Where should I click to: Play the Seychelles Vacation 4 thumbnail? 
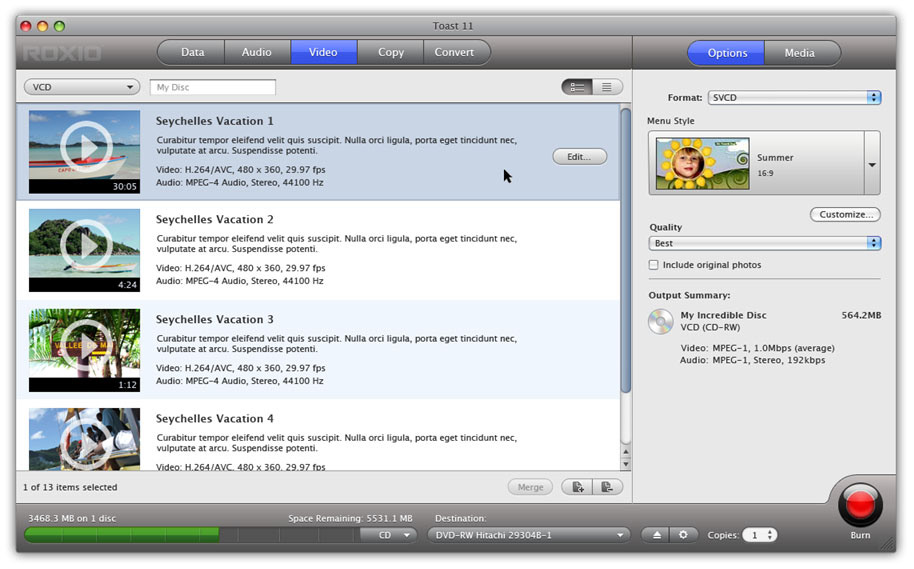coord(85,443)
